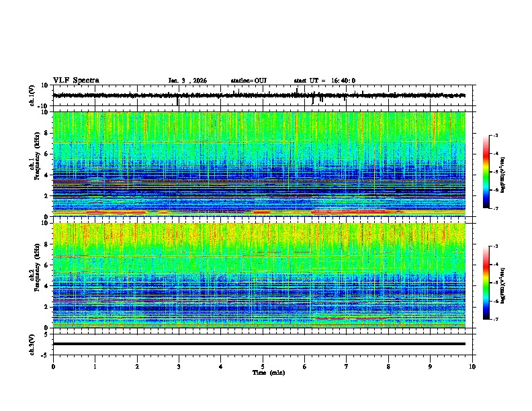Click the date text "Jan. 3 , 2026"
Viewport: 532px width, 411px height.
pos(187,81)
